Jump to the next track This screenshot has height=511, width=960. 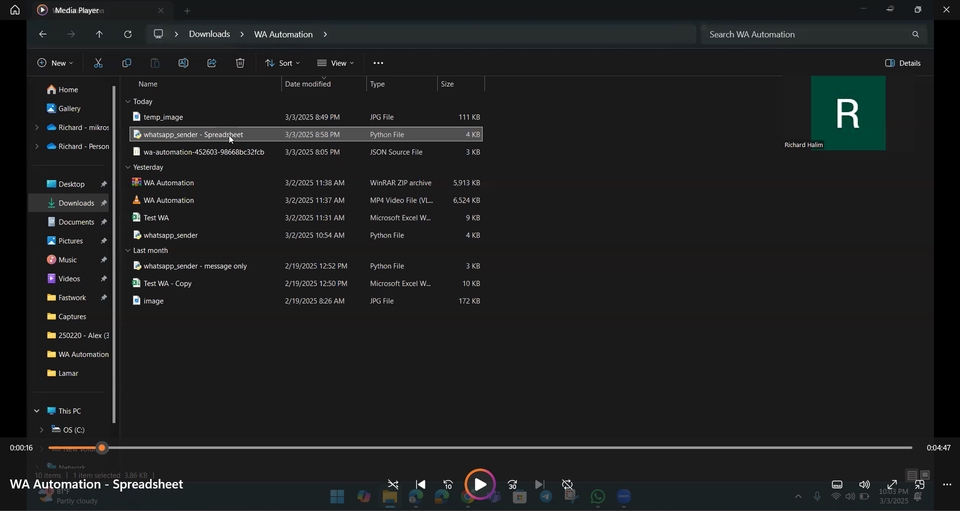click(x=539, y=485)
